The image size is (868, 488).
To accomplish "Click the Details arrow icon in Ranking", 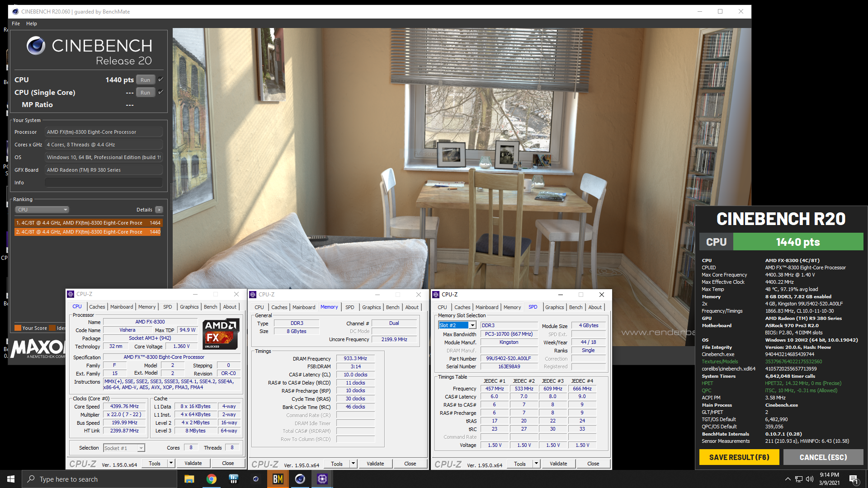I will click(x=159, y=210).
